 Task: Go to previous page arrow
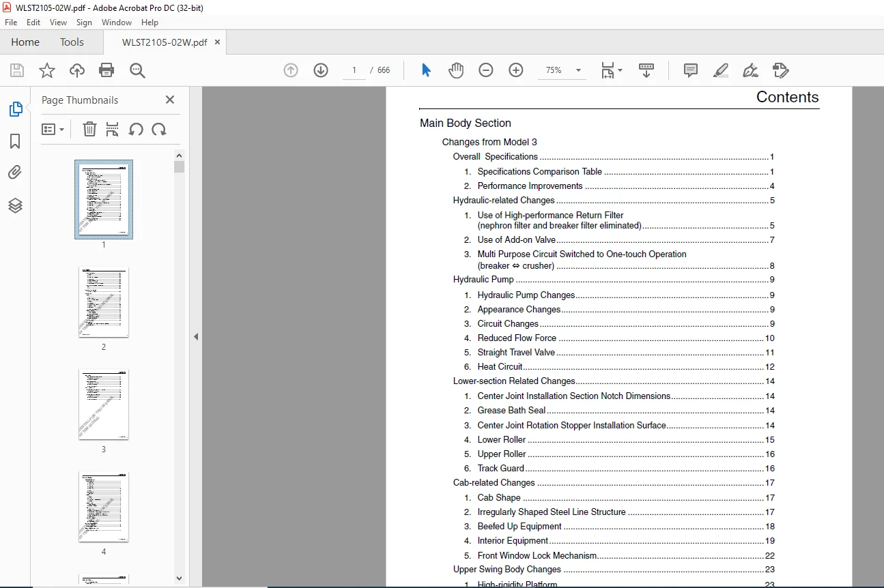click(291, 70)
